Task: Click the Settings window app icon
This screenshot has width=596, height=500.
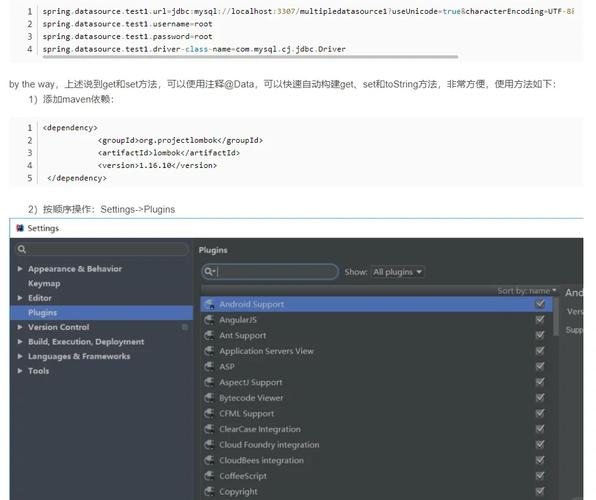Action: point(20,228)
